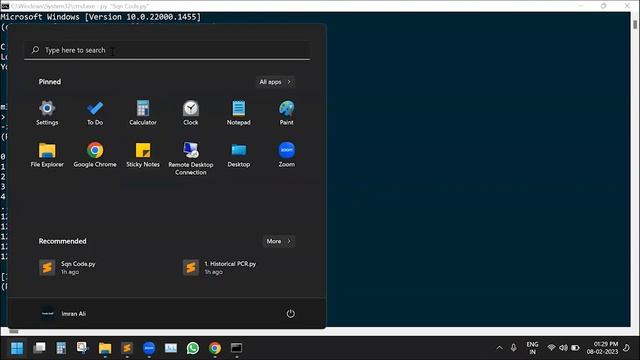Switch to Command Prompt on taskbar
The height and width of the screenshot is (360, 640).
pyautogui.click(x=237, y=348)
